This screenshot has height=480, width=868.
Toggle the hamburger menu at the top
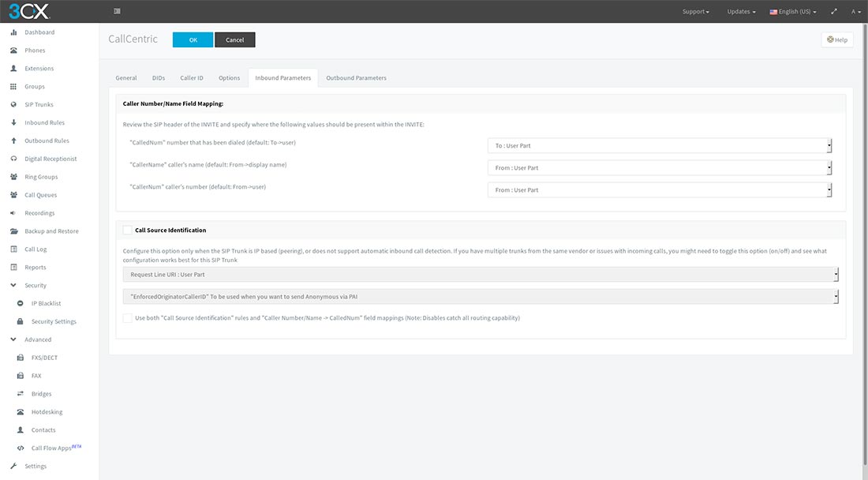[117, 11]
